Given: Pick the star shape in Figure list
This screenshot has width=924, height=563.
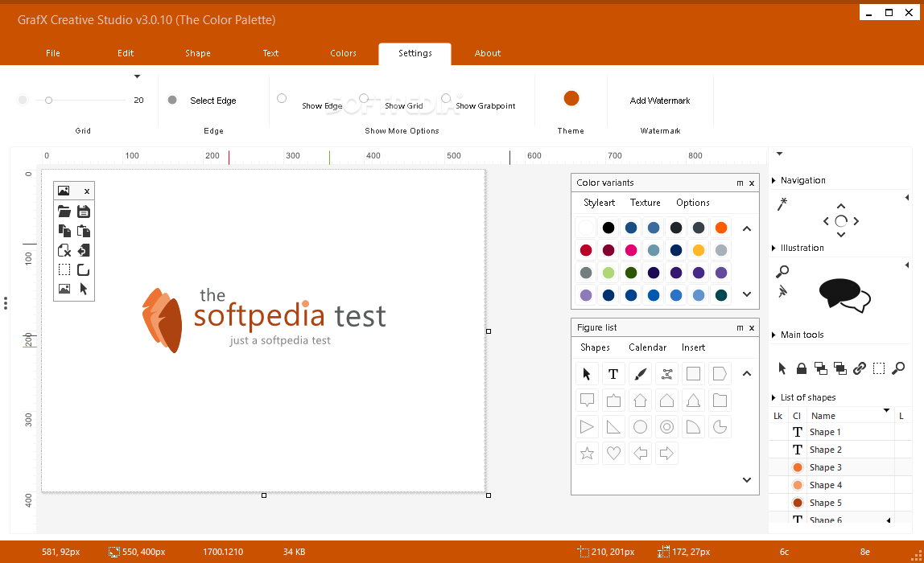Looking at the screenshot, I should (x=587, y=454).
